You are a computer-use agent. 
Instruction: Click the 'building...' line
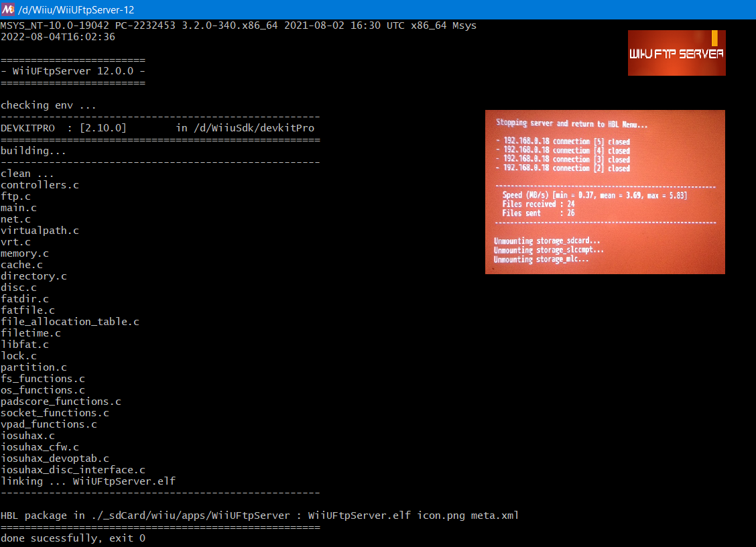[x=34, y=151]
